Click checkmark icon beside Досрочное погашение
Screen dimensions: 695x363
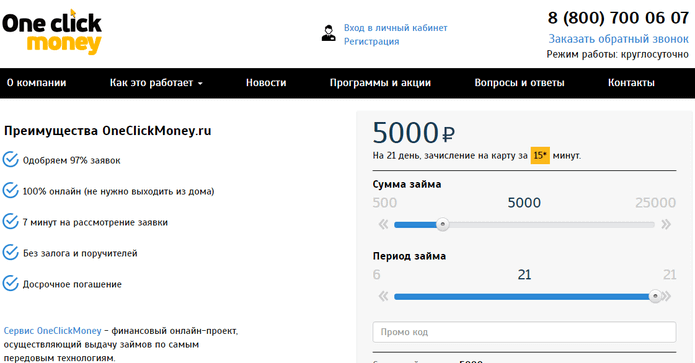(x=10, y=284)
